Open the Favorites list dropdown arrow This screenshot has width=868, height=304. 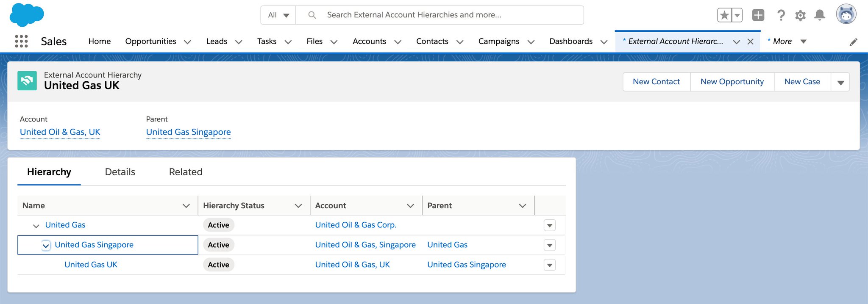coord(737,15)
